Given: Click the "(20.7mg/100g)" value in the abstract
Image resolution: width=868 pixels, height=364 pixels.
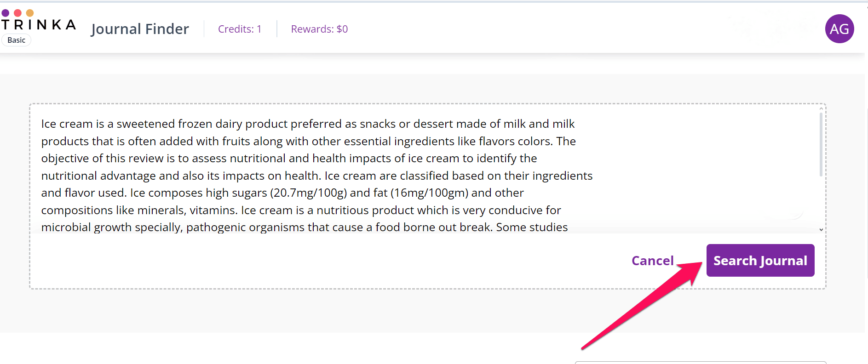Looking at the screenshot, I should (308, 193).
